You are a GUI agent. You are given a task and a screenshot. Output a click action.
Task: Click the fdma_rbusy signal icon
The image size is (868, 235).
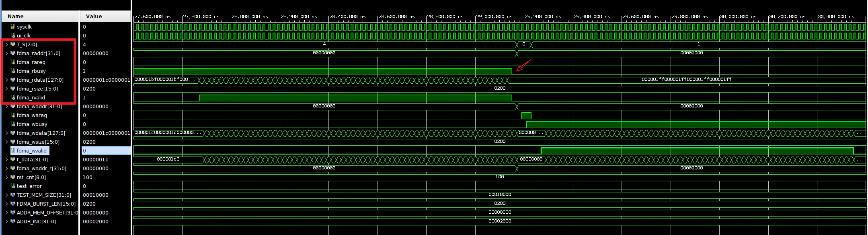[x=13, y=71]
